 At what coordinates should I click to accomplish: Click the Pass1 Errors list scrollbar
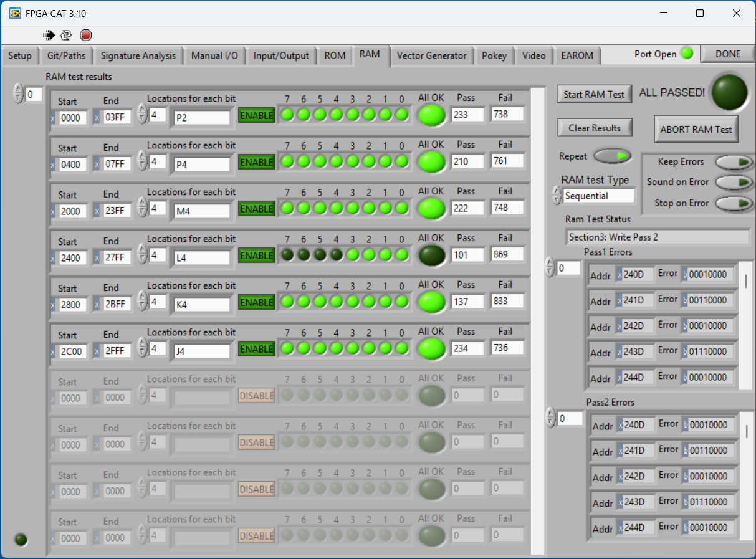[x=746, y=282]
